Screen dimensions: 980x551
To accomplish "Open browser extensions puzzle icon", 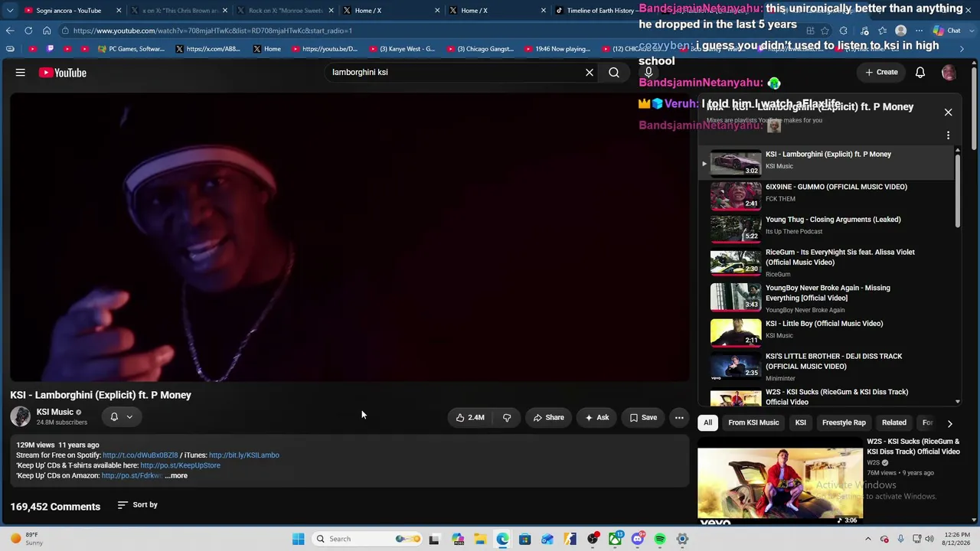I will (844, 31).
